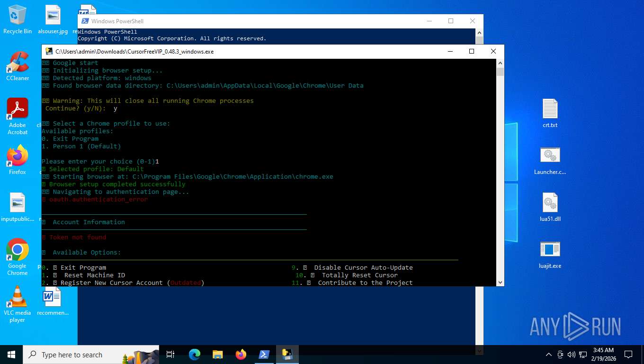Screen dimensions: 644x364
Task: Select the lua51.dll desktop file
Action: pyautogui.click(x=550, y=207)
